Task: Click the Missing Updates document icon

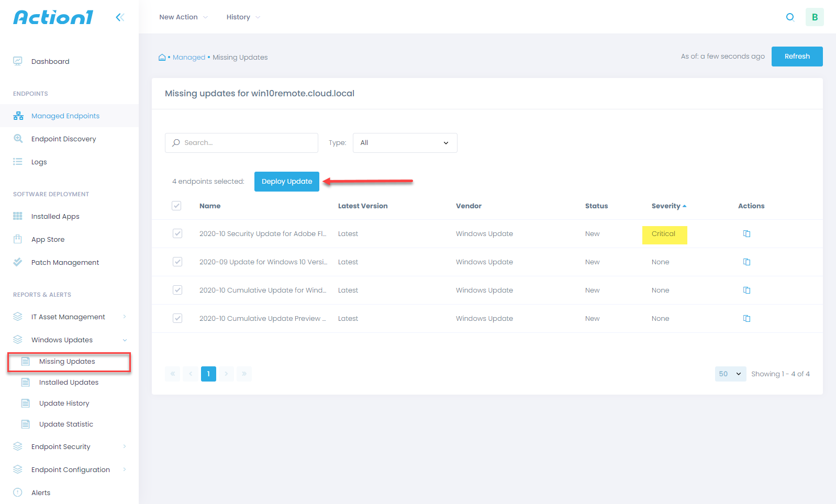Action: coord(25,361)
